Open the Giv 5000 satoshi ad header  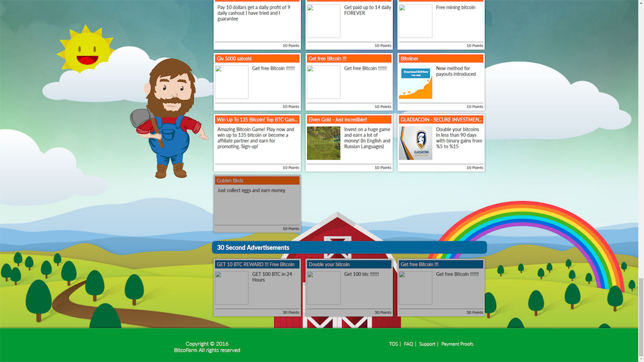257,58
